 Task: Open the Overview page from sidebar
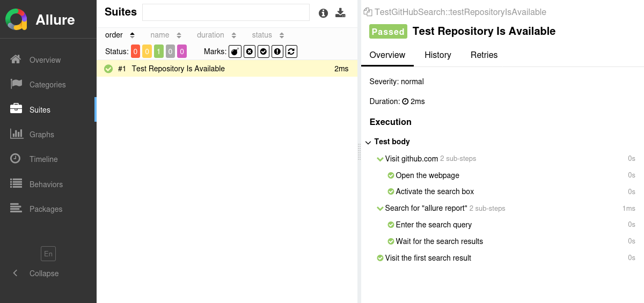[45, 60]
